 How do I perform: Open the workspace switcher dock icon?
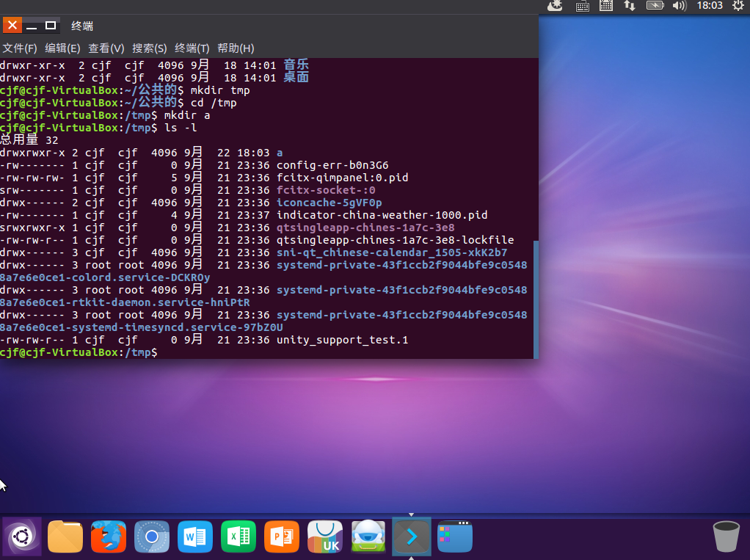[x=455, y=537]
